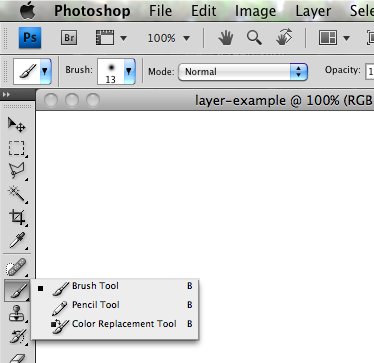Screen dimensions: 374x363
Task: Choose Color Replacement Tool from flyout
Action: [x=115, y=324]
